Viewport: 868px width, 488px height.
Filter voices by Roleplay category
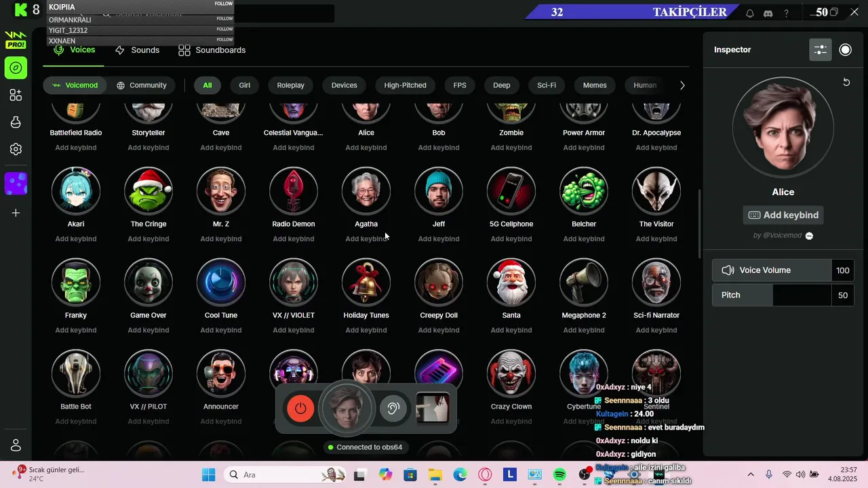click(x=291, y=85)
